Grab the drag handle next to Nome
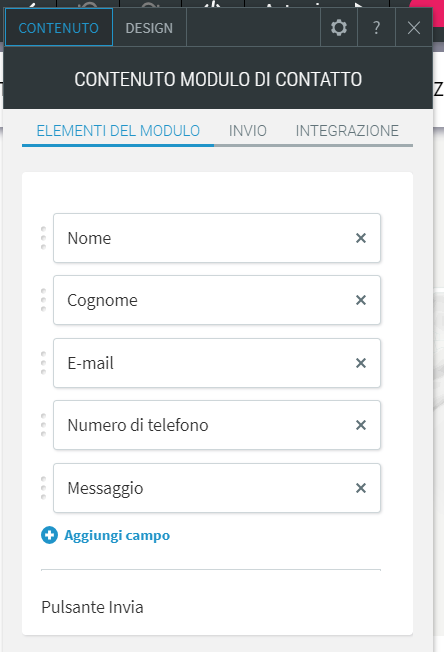444x652 pixels. pyautogui.click(x=43, y=238)
